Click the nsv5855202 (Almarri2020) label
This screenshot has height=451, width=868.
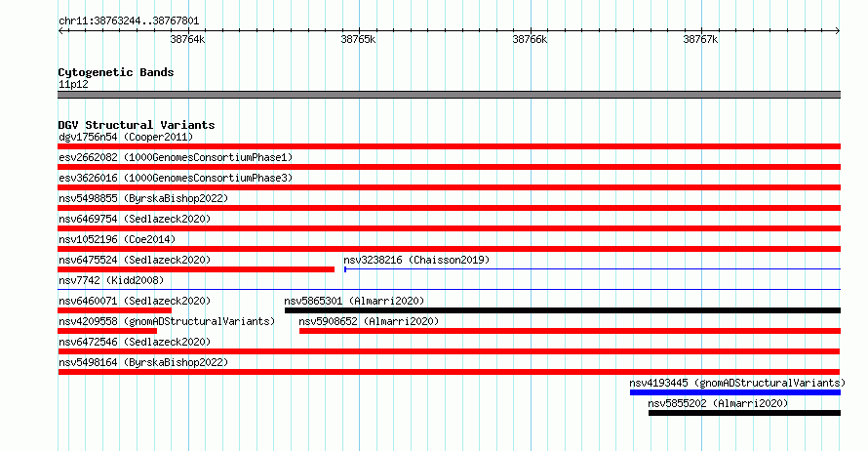point(718,403)
